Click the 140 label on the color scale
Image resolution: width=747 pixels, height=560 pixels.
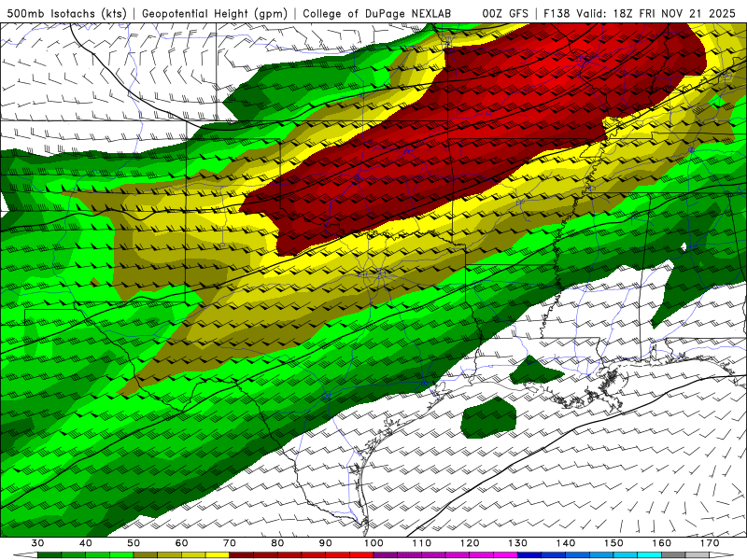(566, 543)
